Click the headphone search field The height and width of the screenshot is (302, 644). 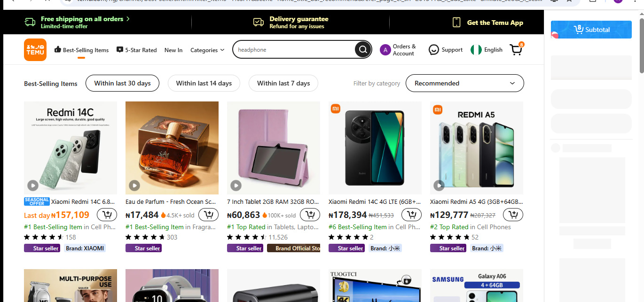(x=295, y=50)
